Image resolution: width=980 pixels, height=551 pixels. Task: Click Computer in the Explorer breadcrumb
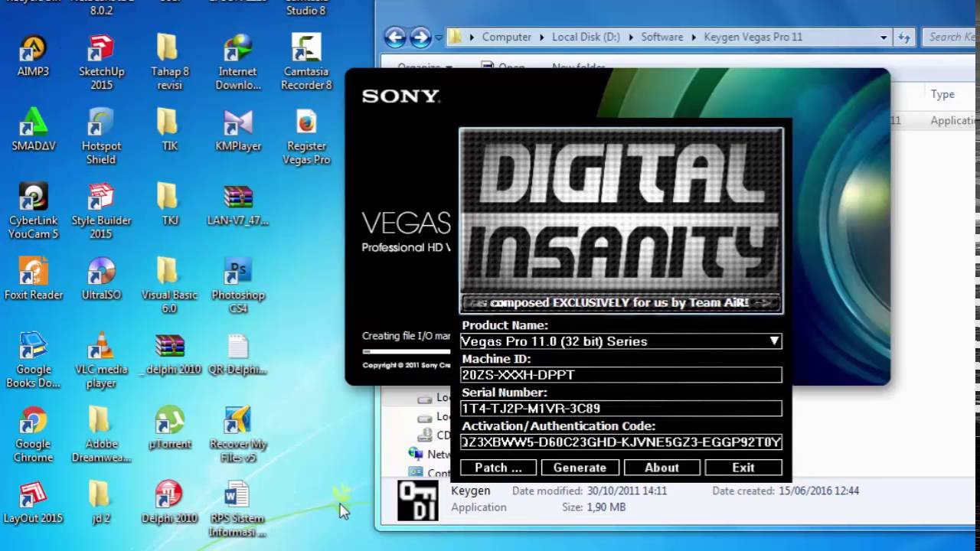[x=506, y=37]
